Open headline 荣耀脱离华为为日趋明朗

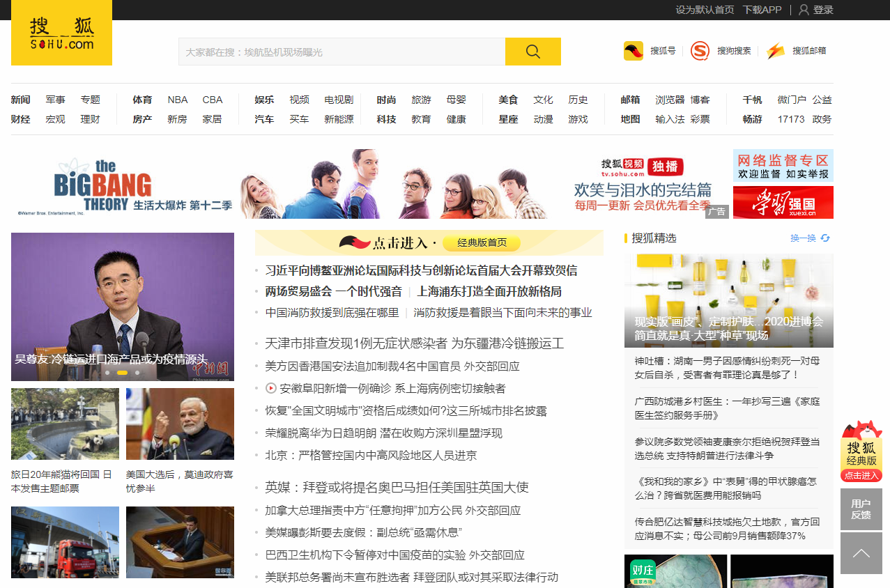coord(384,433)
